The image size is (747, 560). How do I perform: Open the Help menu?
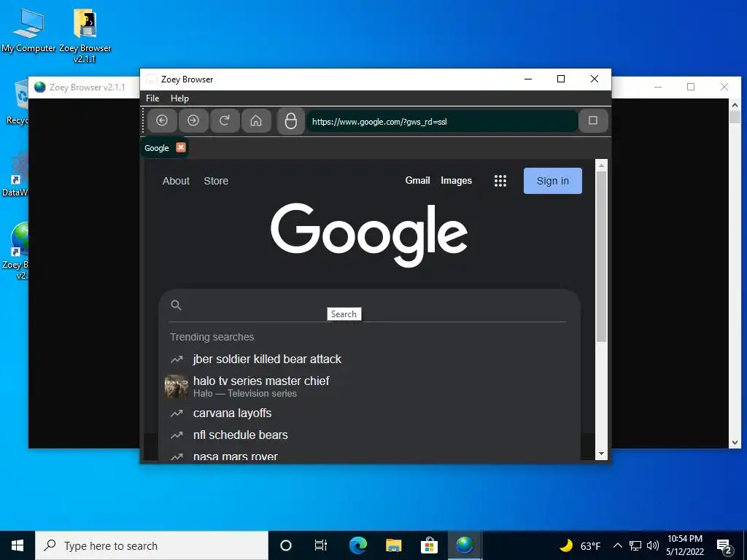179,98
